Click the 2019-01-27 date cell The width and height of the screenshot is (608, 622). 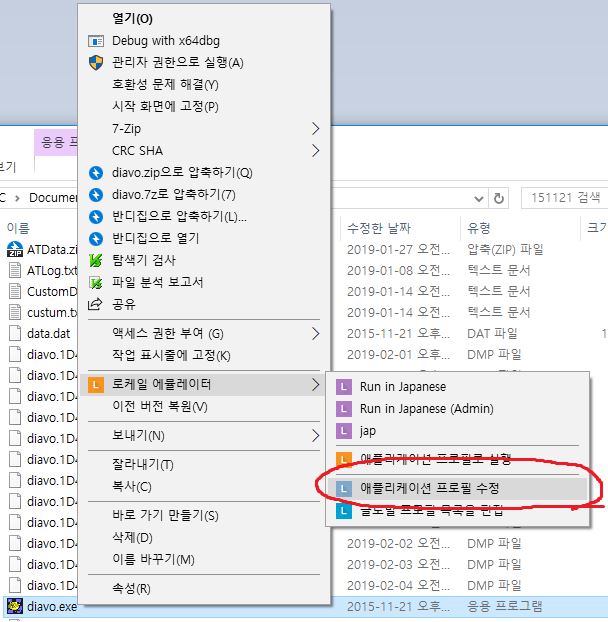point(398,250)
